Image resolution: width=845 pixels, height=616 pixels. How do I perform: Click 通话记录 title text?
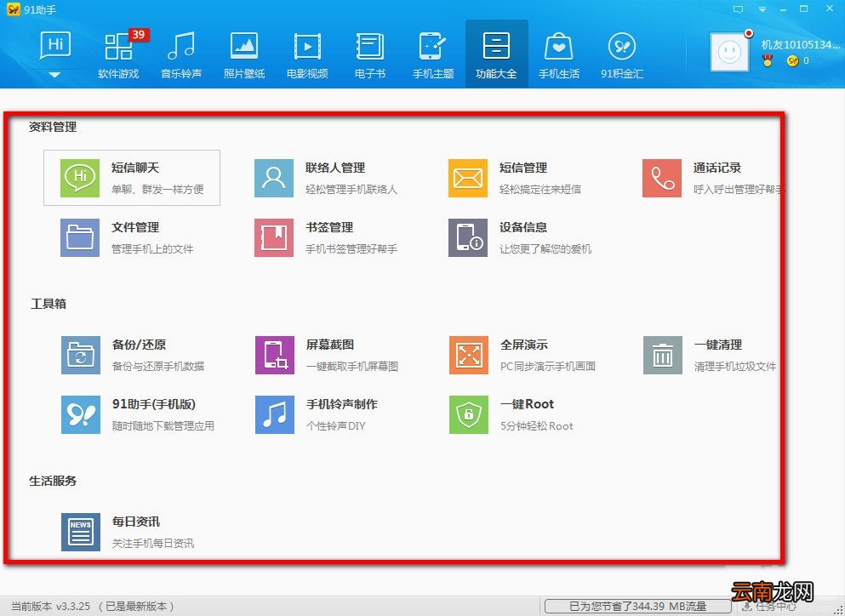click(x=717, y=168)
